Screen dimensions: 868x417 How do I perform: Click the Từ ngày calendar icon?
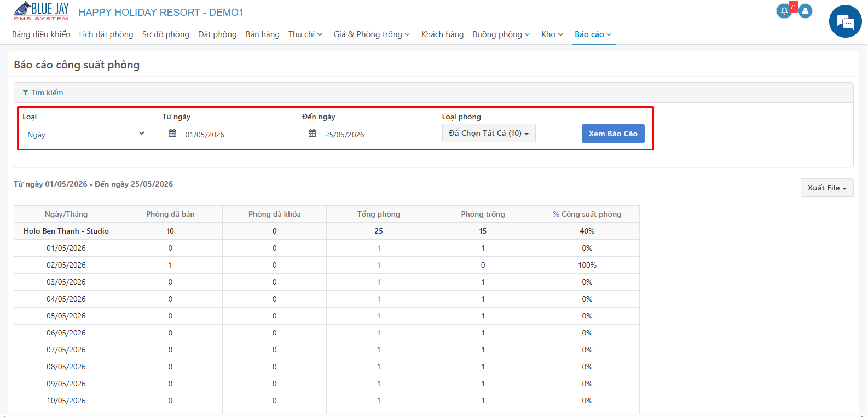click(x=172, y=134)
